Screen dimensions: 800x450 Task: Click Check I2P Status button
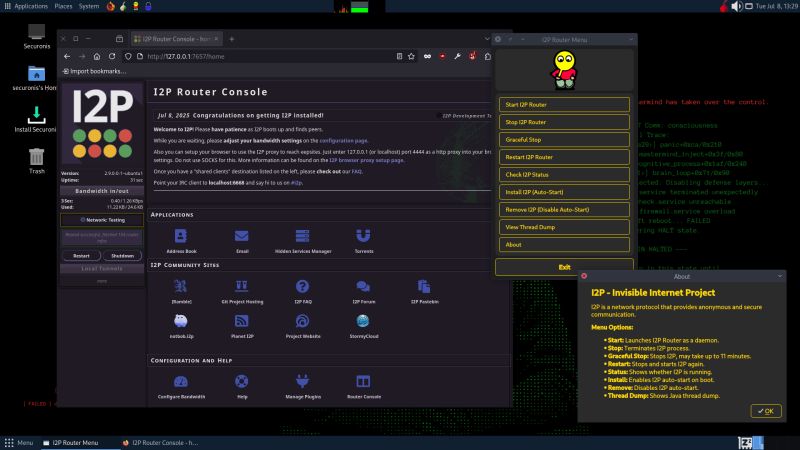(x=564, y=174)
